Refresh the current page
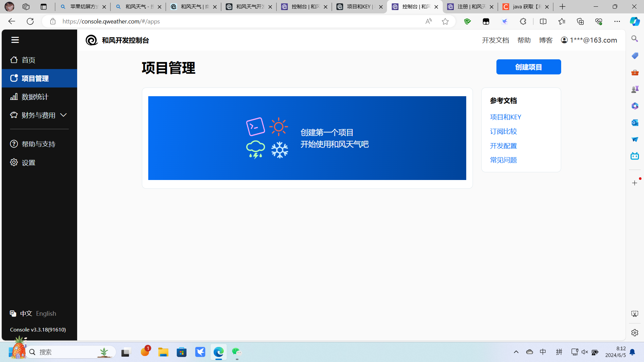This screenshot has height=362, width=644. [x=30, y=21]
